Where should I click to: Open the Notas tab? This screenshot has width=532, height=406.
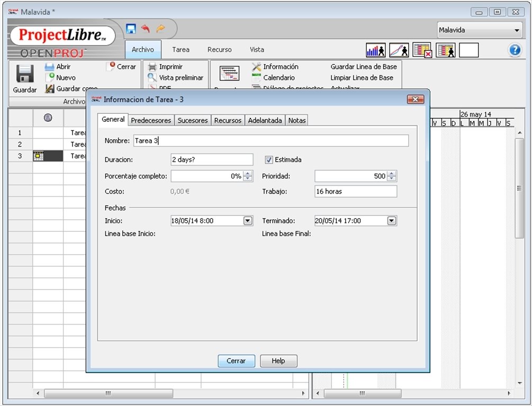point(297,120)
